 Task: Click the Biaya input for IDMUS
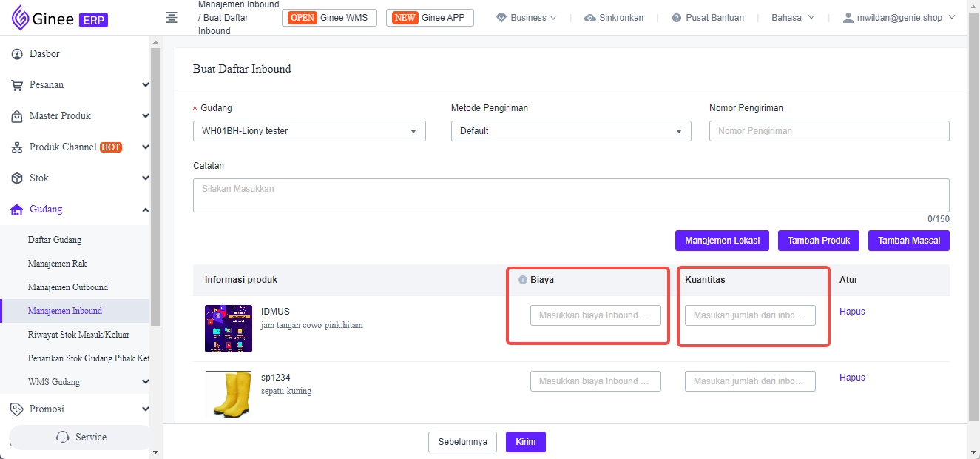(595, 315)
